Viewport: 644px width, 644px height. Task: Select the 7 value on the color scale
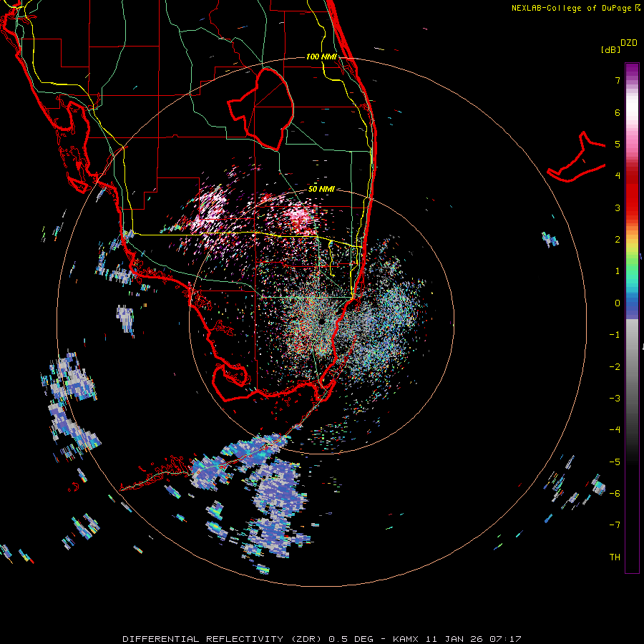point(618,80)
